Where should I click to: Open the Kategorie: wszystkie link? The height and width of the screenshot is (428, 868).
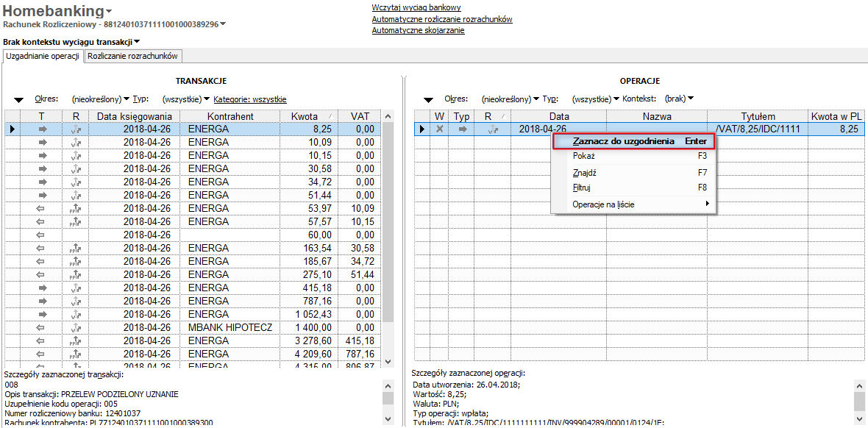pyautogui.click(x=249, y=99)
